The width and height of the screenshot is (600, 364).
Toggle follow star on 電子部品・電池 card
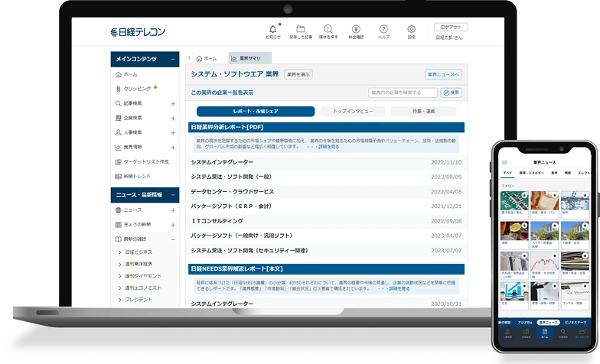point(524,196)
